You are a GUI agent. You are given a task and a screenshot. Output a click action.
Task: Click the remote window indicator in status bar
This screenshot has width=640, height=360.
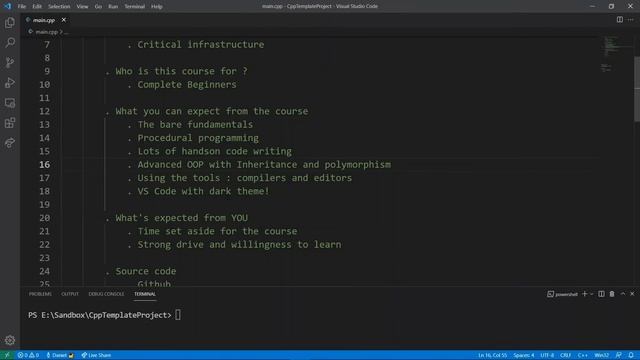pyautogui.click(x=7, y=355)
